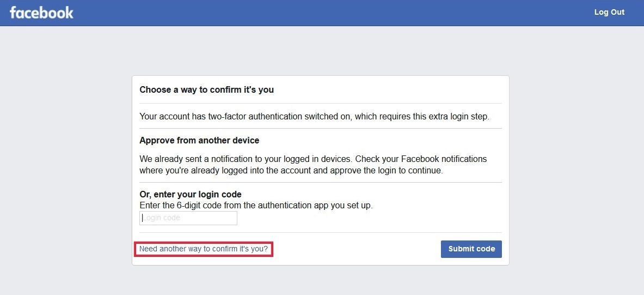
Task: Click blank space beside the Login code field
Action: 354,218
